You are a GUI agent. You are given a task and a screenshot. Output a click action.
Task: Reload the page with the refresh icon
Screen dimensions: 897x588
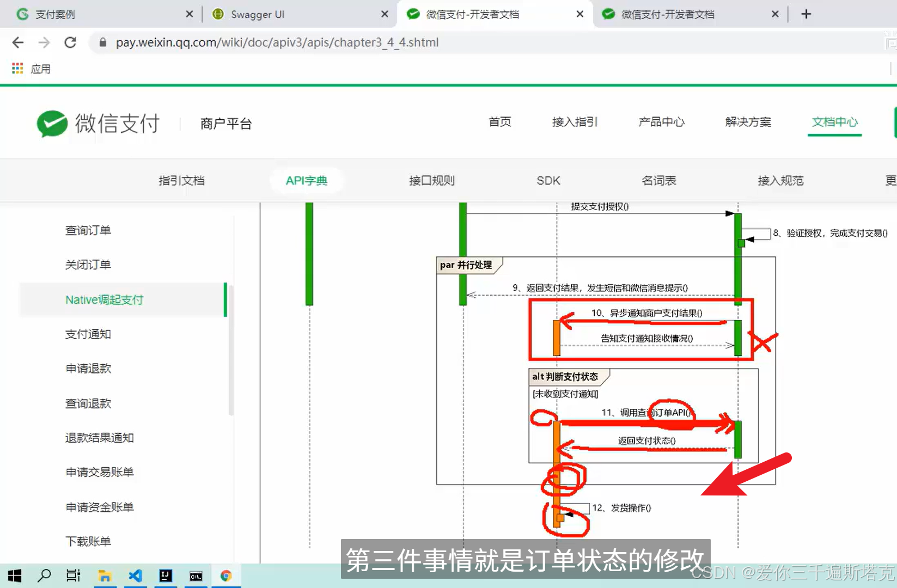[70, 42]
